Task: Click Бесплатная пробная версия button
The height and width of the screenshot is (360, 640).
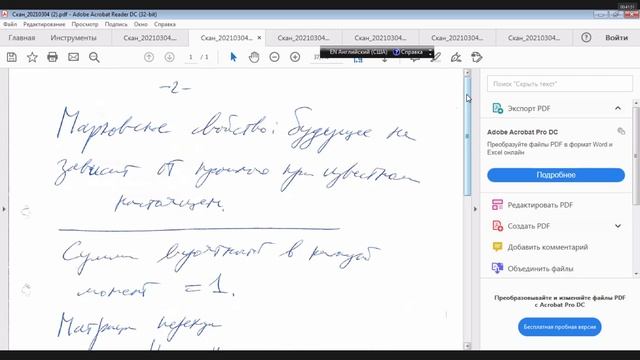Action: tap(560, 327)
